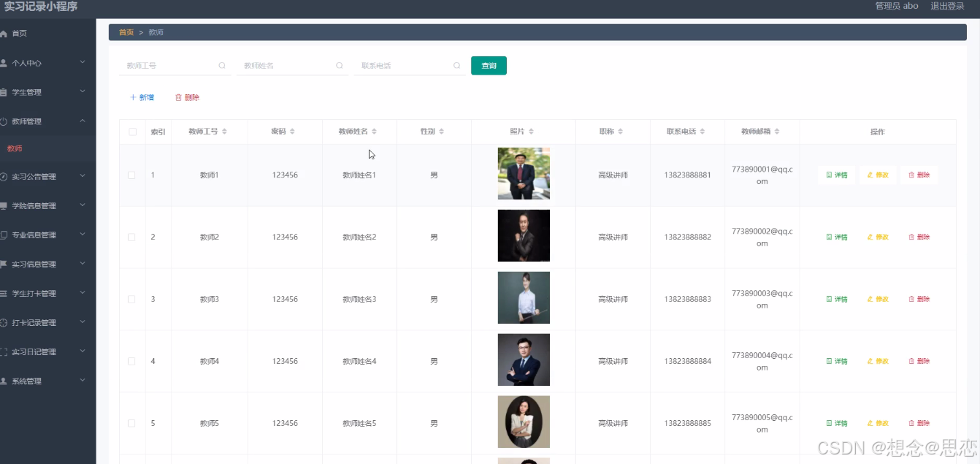Screen dimensions: 980x464
Task: Check the checkbox for row 教师4
Action: coord(131,362)
